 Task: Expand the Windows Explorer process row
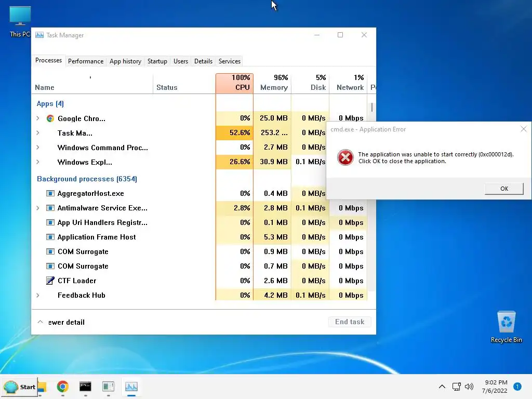tap(38, 162)
